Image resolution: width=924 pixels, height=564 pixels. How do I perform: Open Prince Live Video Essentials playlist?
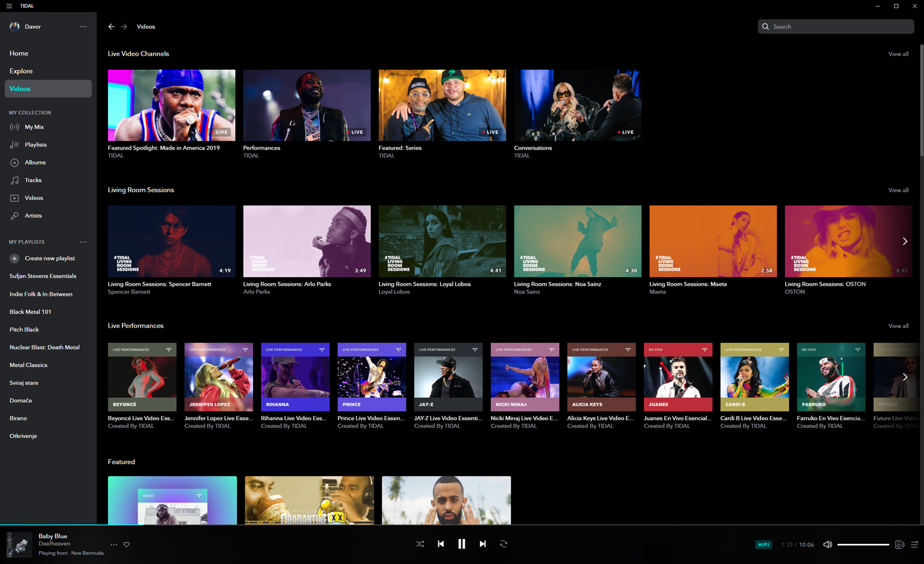point(372,377)
